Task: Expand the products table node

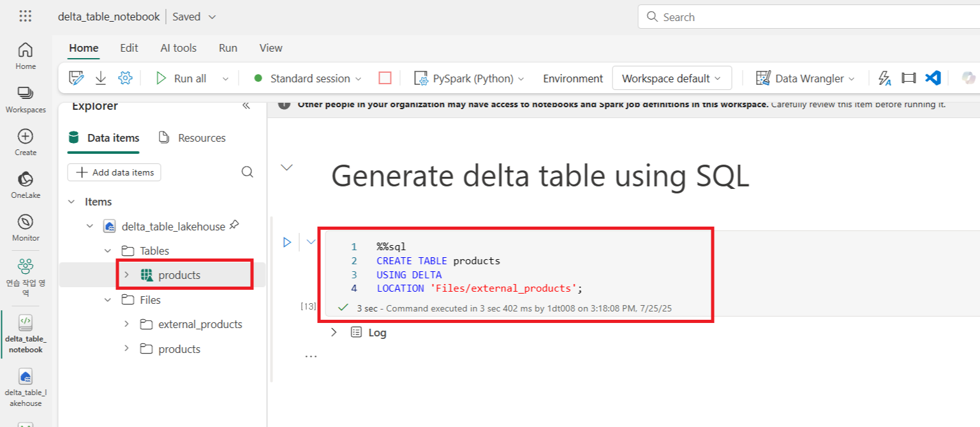Action: click(126, 275)
